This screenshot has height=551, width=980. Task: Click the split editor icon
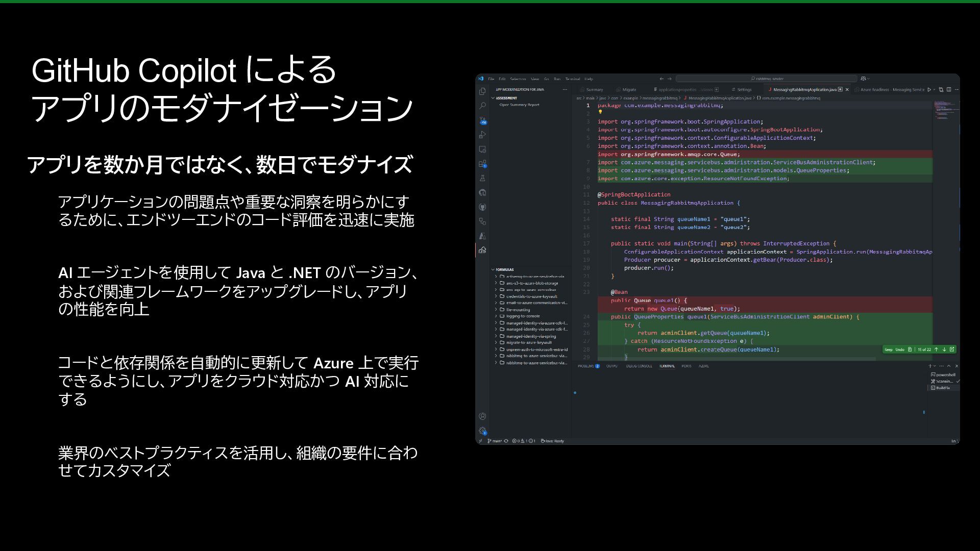pos(948,89)
